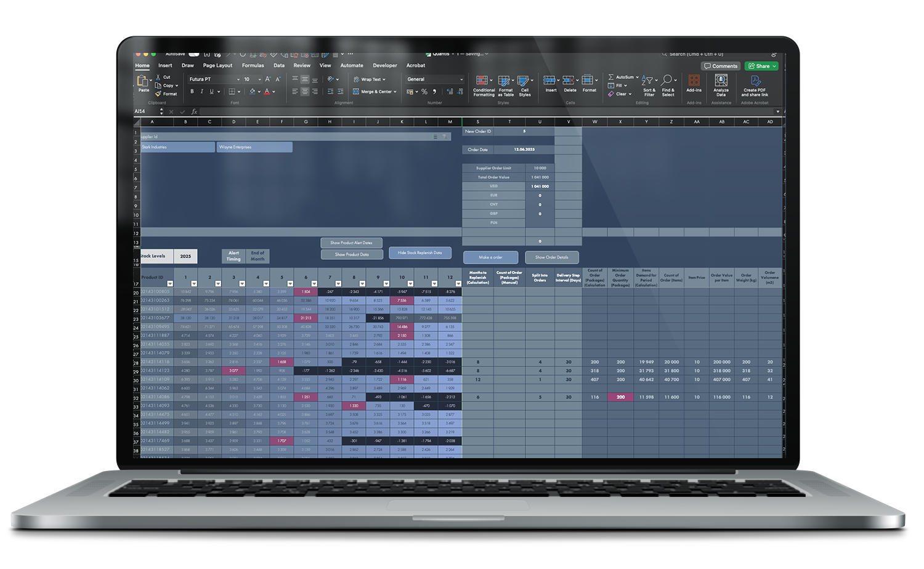The height and width of the screenshot is (569, 924).
Task: Click the green Share button
Action: [x=761, y=66]
